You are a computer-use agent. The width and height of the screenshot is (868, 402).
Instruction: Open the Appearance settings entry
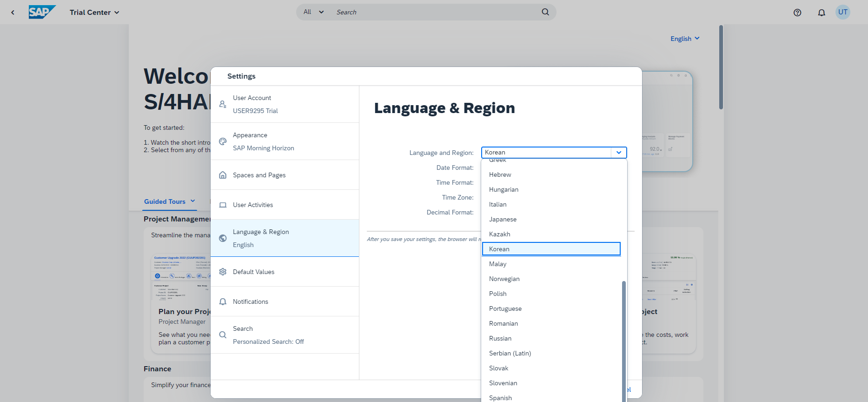pyautogui.click(x=285, y=141)
